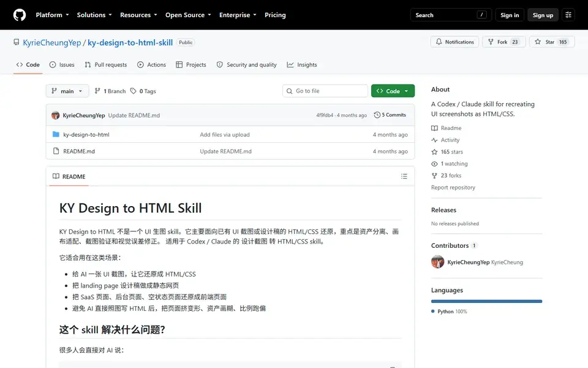The width and height of the screenshot is (588, 368).
Task: Open contributor KyrieCheungYep avatar
Action: 437,262
